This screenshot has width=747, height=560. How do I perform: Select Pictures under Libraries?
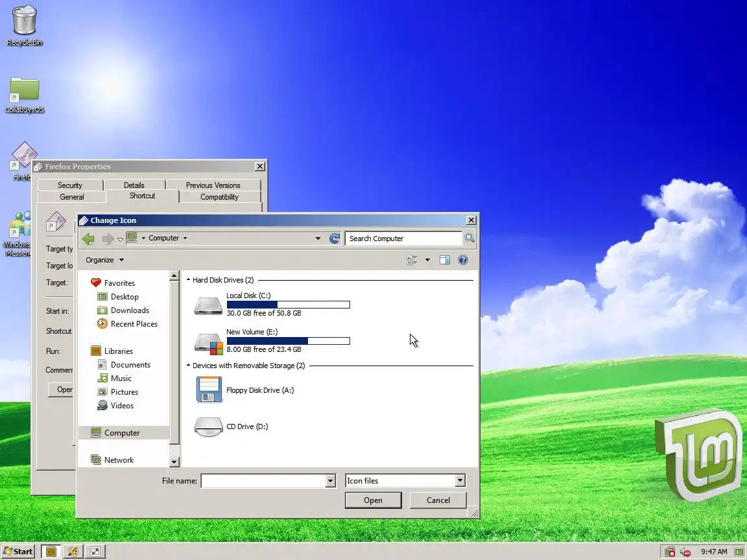124,392
